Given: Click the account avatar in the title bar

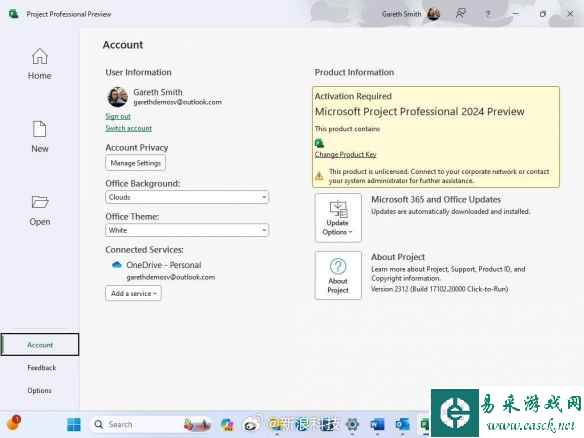Looking at the screenshot, I should 433,14.
